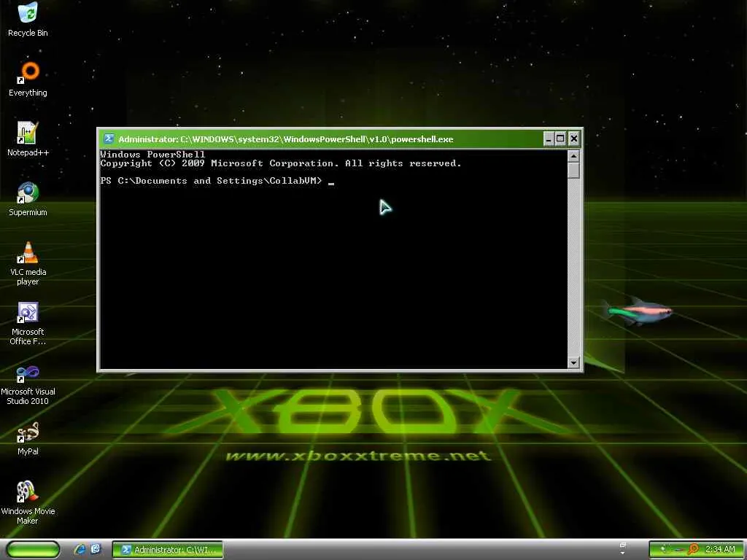This screenshot has width=747, height=560.
Task: Click the Everything tray icon near clock
Action: (693, 550)
